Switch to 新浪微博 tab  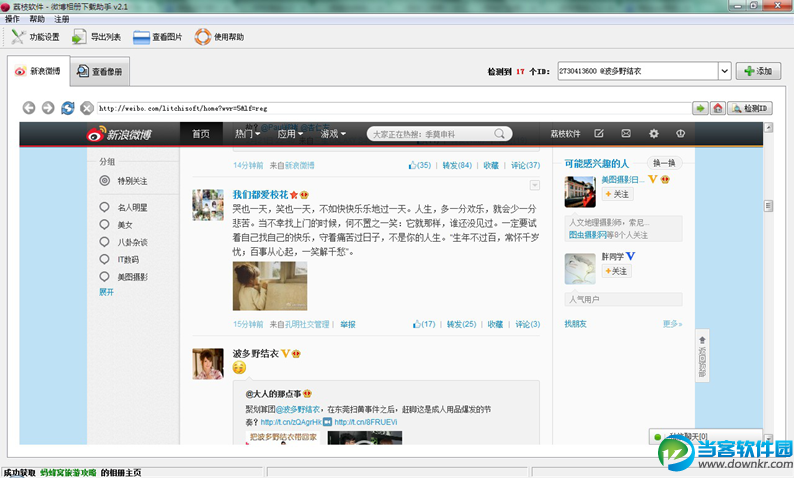tap(38, 71)
